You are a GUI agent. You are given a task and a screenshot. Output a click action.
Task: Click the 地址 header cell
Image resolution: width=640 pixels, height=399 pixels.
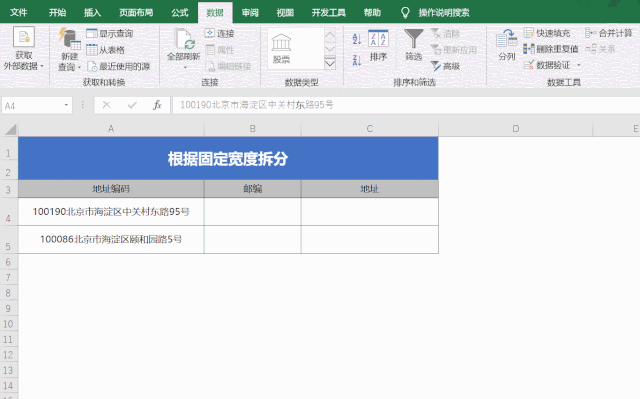tap(370, 189)
